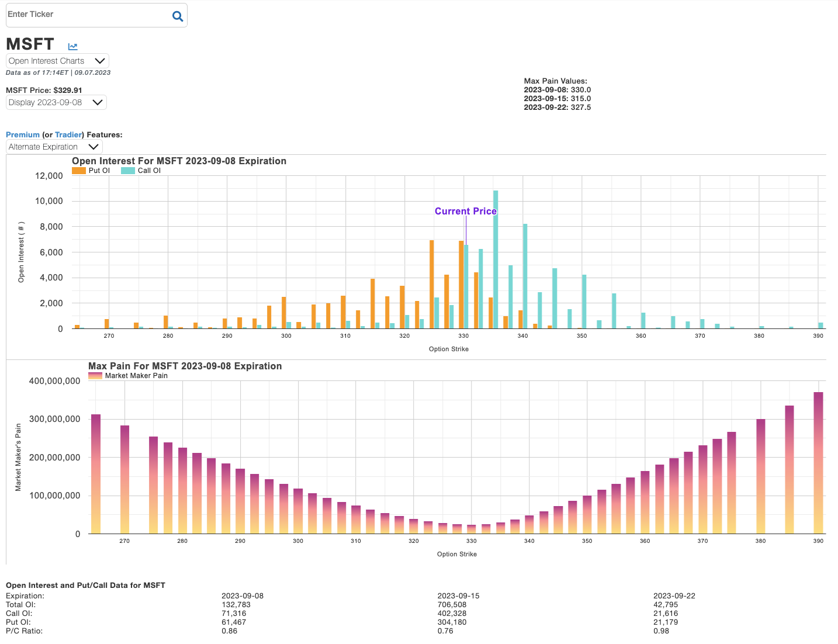Click the Max Pain bar at strike 270
Viewport: 838px width, 644px height.
pos(124,479)
